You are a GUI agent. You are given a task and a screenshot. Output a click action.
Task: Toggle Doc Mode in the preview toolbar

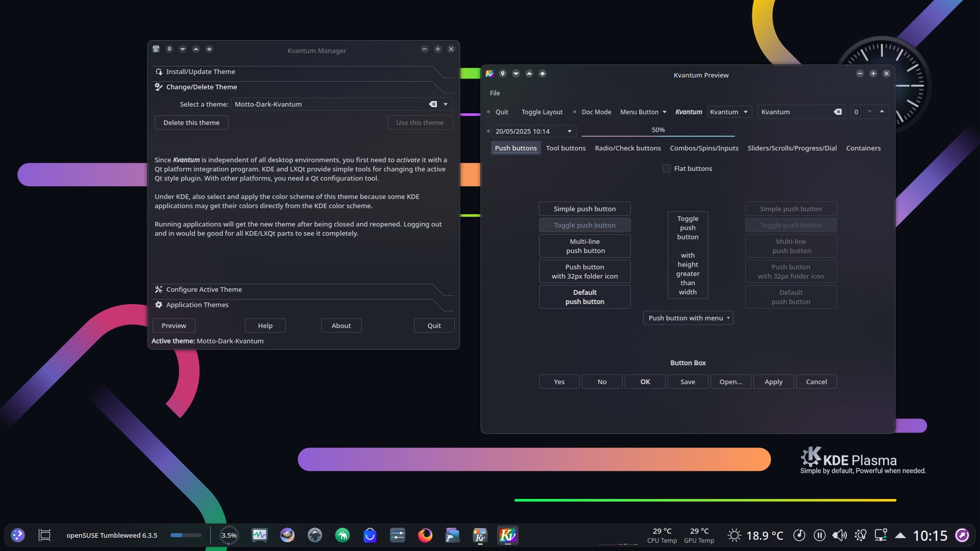pos(592,112)
